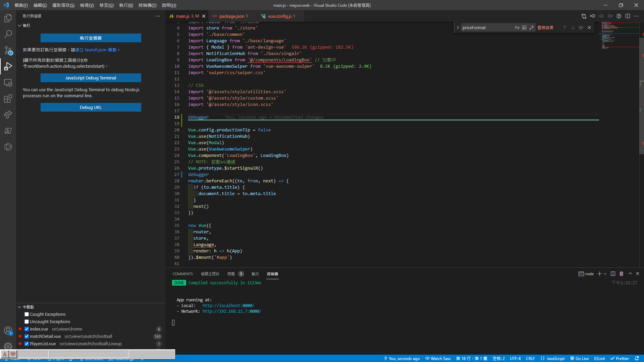Open the Source Control view icon
This screenshot has width=644, height=362.
8,50
